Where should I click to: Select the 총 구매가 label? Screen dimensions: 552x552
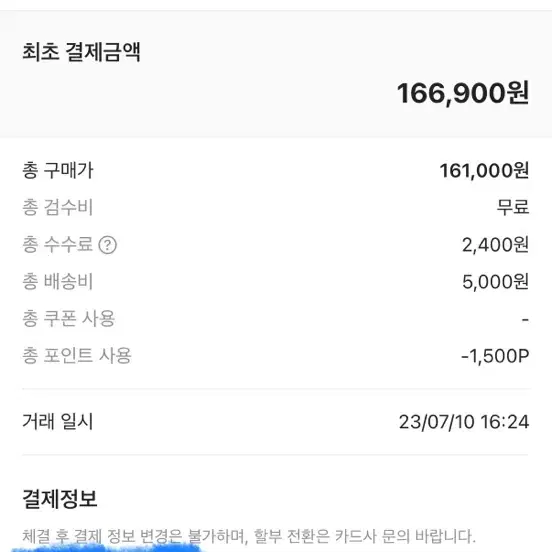point(58,170)
